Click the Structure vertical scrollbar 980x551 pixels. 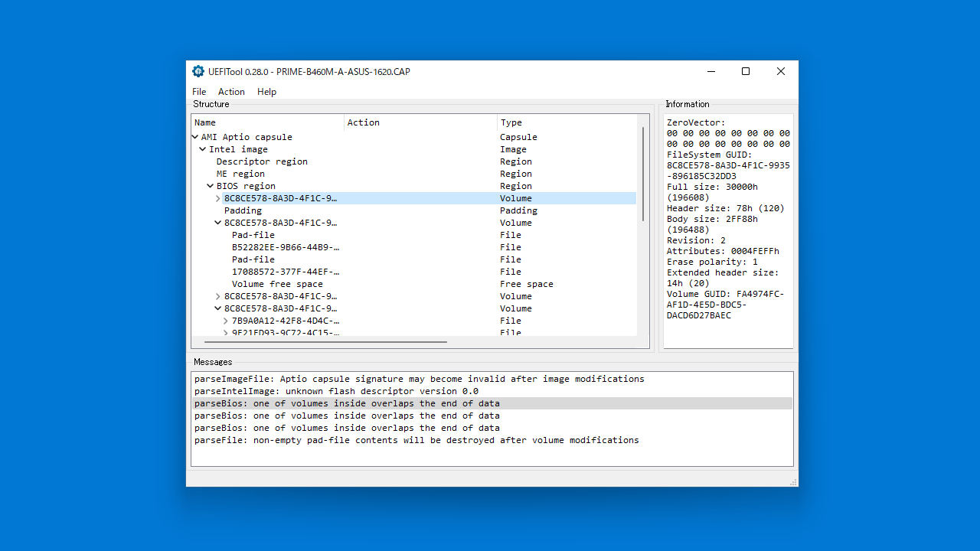(x=643, y=174)
